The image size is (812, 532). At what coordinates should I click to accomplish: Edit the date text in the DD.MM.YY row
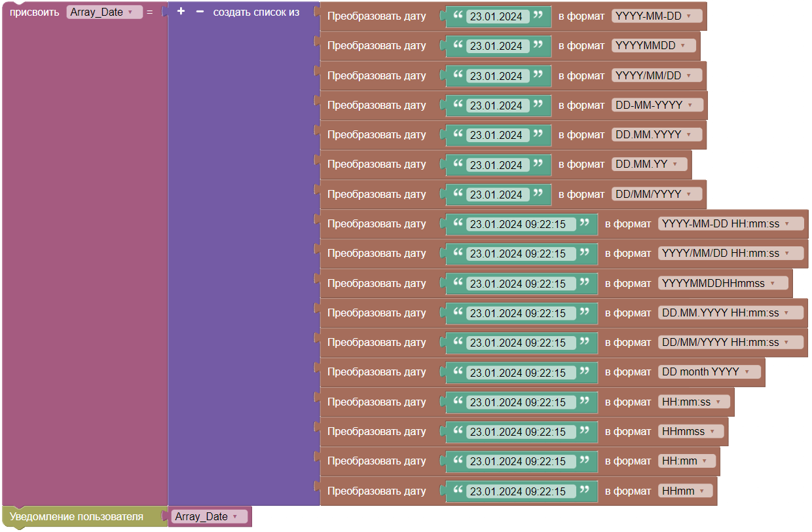(496, 165)
